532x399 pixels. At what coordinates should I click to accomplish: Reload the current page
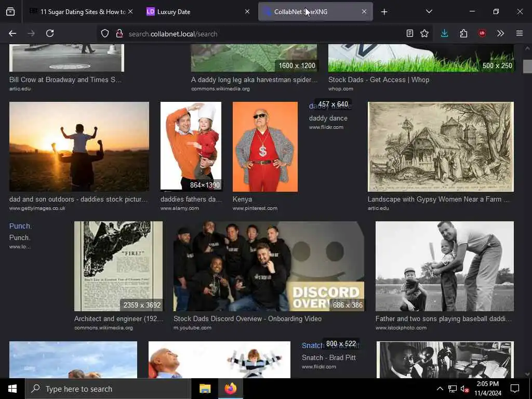coord(50,33)
